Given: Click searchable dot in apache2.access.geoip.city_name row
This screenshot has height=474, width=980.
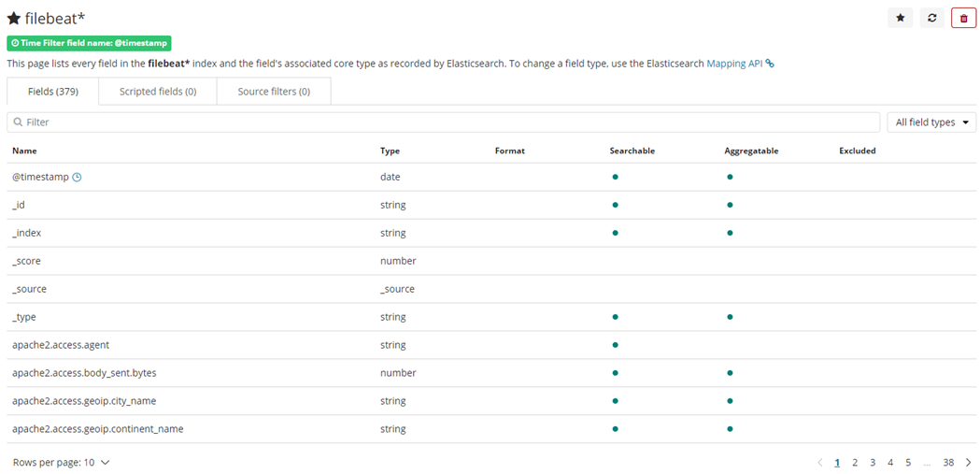Looking at the screenshot, I should pos(615,401).
